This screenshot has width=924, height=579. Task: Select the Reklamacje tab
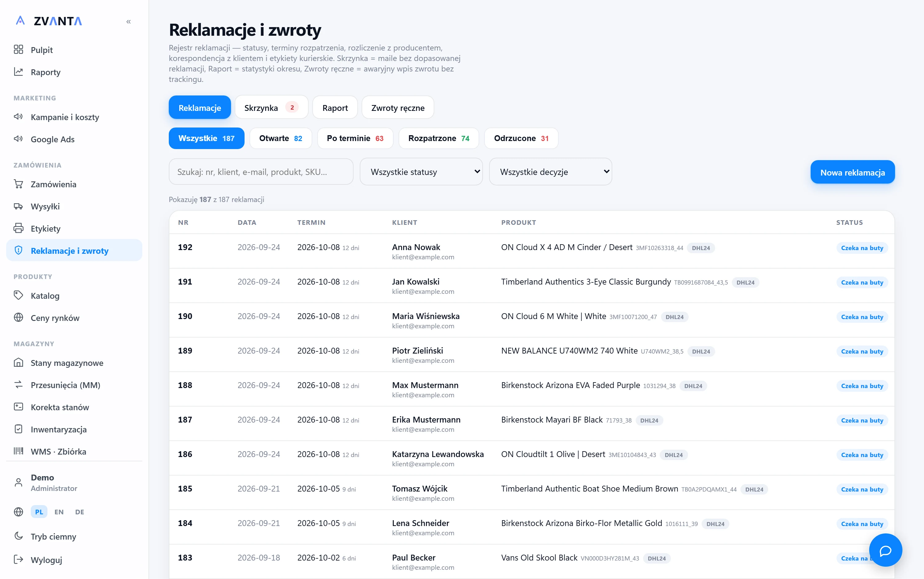click(x=200, y=107)
